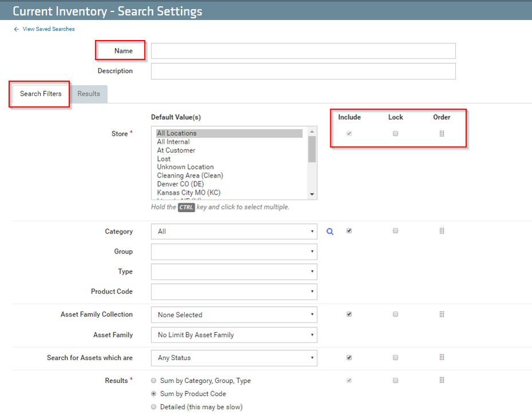Enable the Results row Lock checkbox

click(395, 381)
